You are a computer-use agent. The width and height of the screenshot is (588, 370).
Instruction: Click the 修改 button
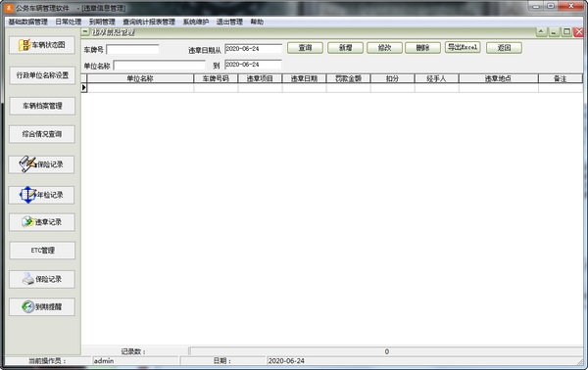[385, 48]
